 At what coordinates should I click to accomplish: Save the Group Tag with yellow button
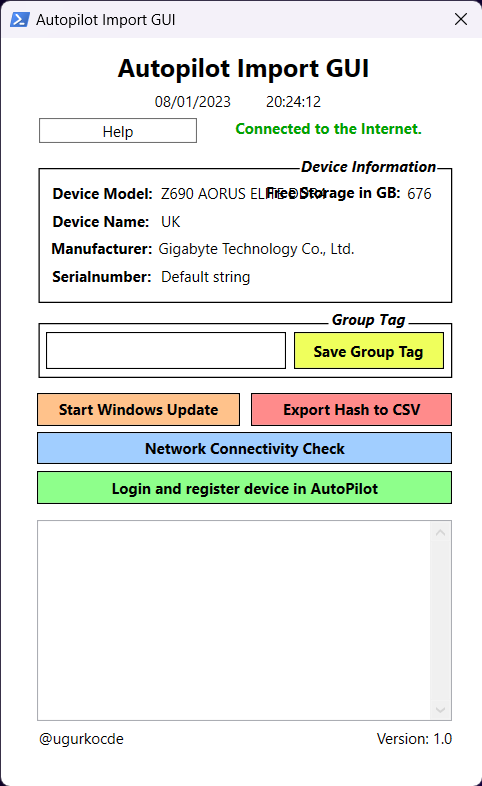[x=369, y=350]
